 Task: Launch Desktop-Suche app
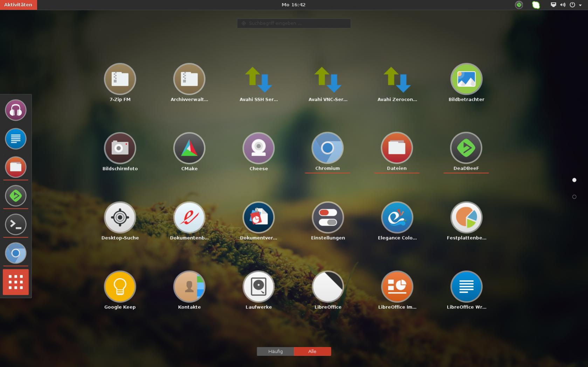(120, 218)
